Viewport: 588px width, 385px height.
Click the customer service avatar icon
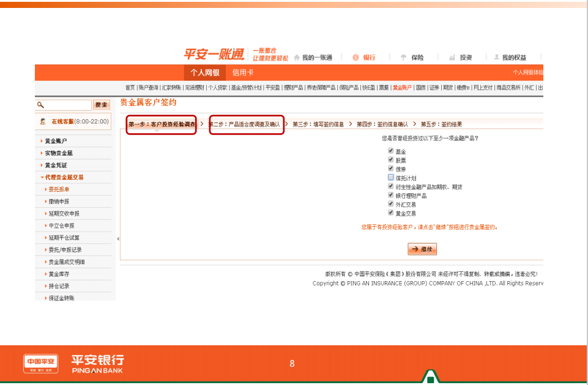coord(43,122)
